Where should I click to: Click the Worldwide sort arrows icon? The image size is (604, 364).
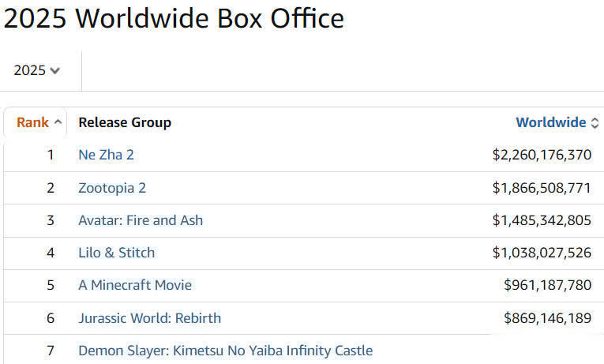[595, 123]
